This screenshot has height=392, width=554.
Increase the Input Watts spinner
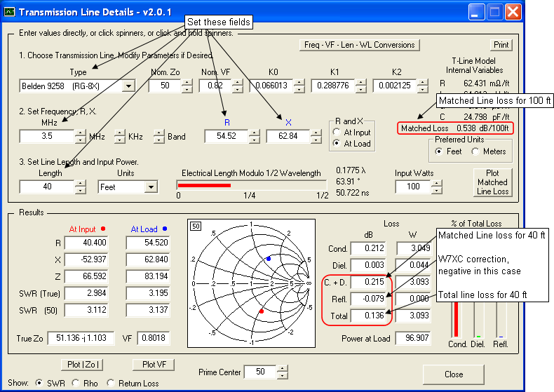(x=437, y=184)
